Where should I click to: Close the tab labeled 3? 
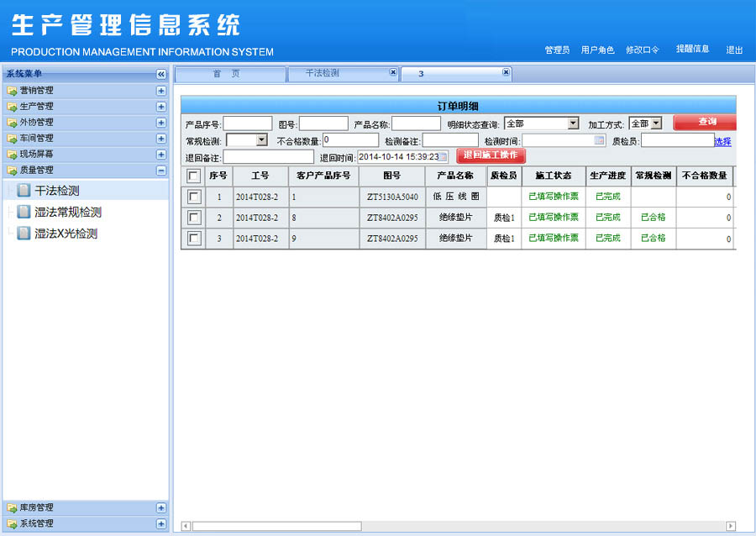506,73
